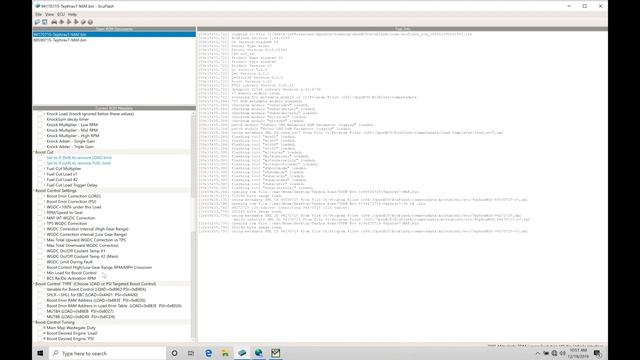Open the notification center icon

(598, 353)
